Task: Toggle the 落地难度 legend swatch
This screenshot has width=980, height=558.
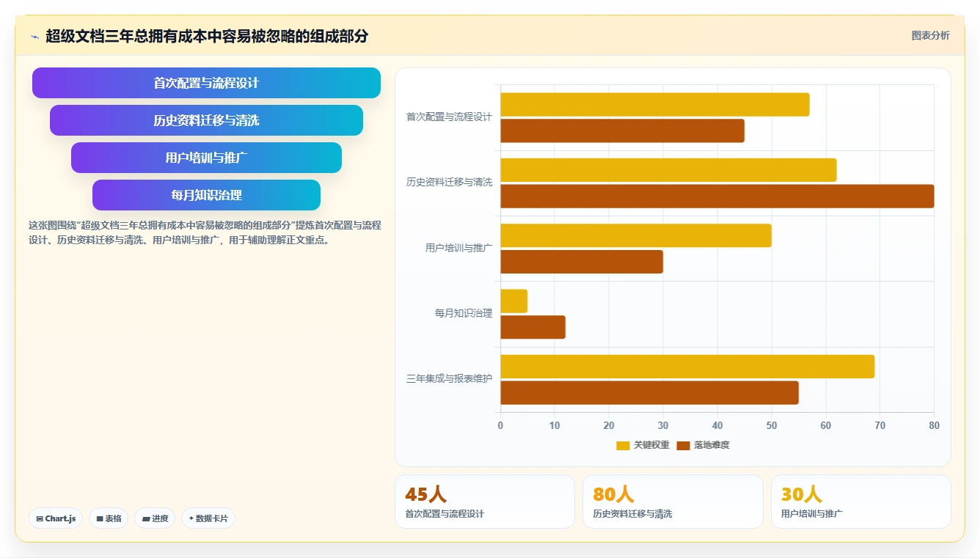Action: tap(683, 445)
